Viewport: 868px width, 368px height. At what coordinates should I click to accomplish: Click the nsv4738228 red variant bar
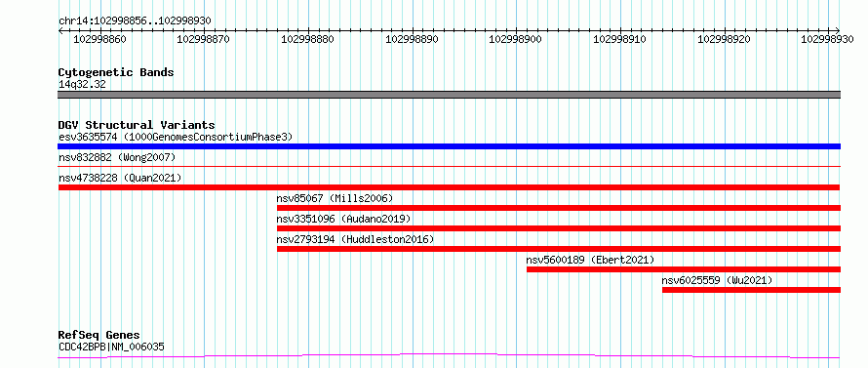coord(449,187)
